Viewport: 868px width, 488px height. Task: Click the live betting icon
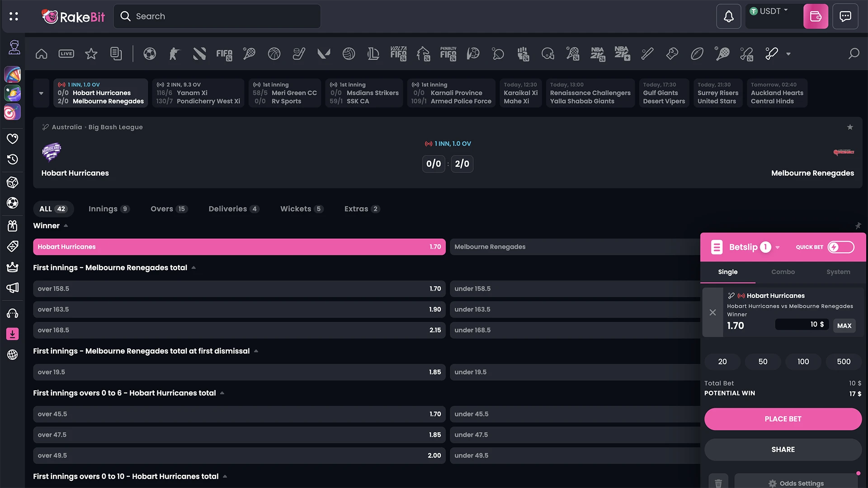66,53
